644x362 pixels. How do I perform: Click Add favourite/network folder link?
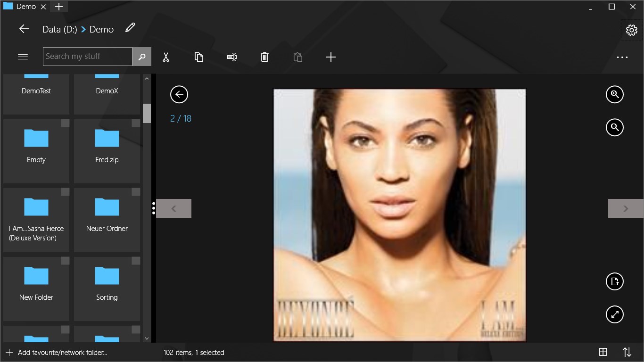(x=57, y=352)
